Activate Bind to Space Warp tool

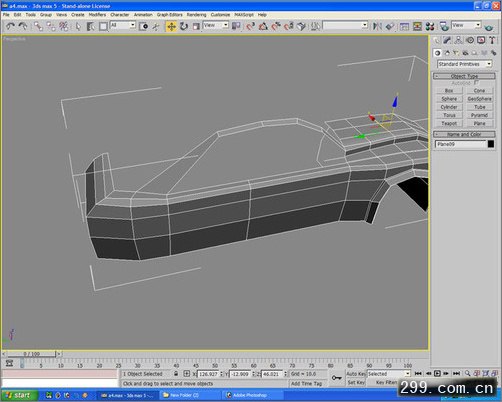pyautogui.click(x=64, y=26)
